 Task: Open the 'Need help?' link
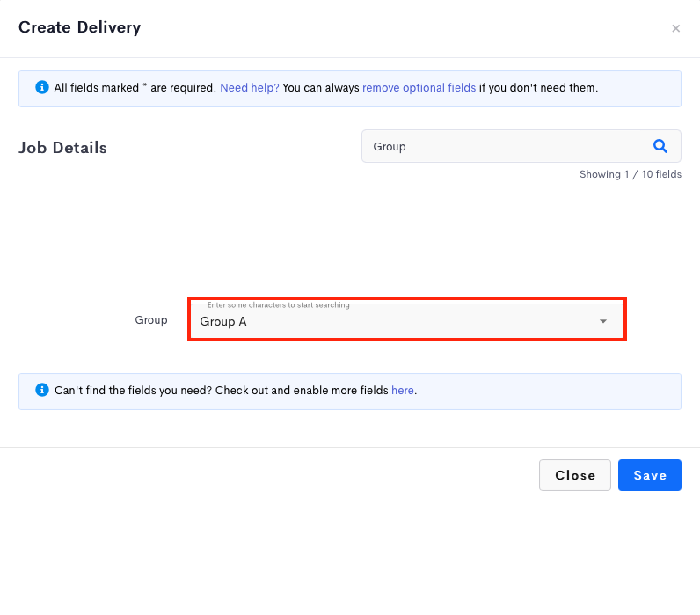(250, 87)
